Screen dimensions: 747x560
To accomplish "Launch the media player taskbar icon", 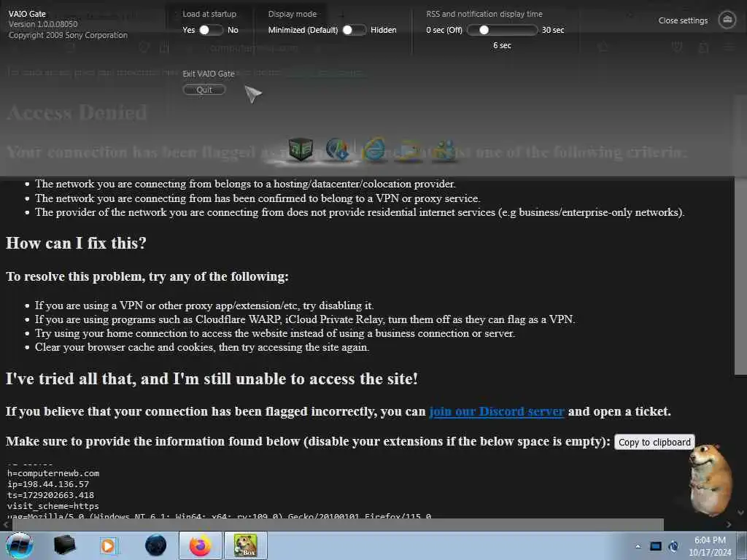I will tap(109, 545).
